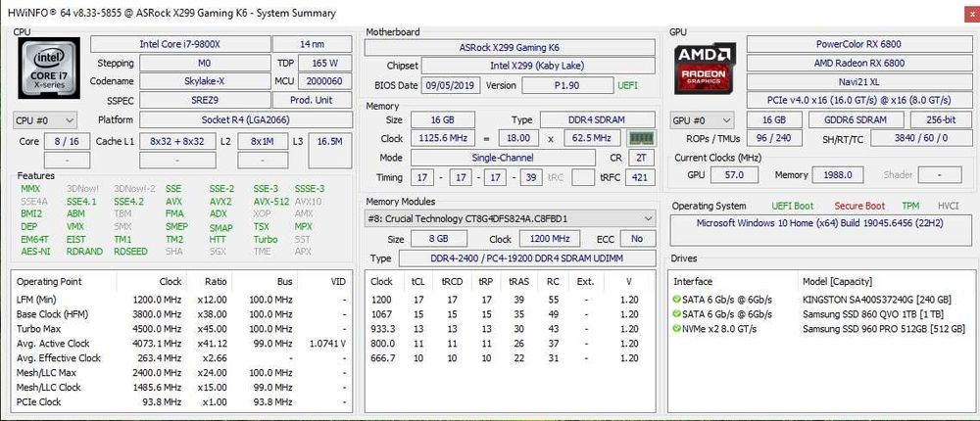Image resolution: width=980 pixels, height=421 pixels.
Task: Click the UEFI Boot indicator label
Action: pyautogui.click(x=793, y=206)
